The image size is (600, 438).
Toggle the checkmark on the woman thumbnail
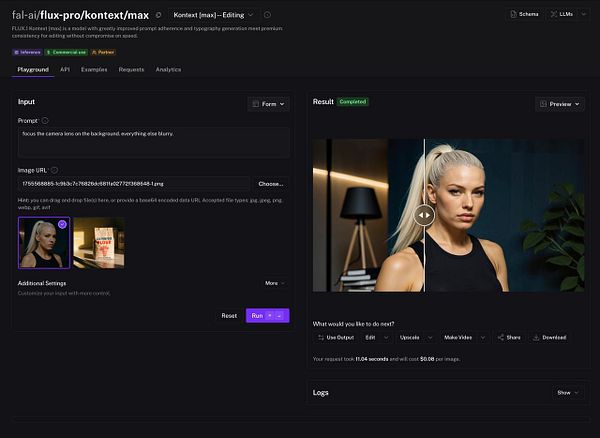click(x=62, y=224)
